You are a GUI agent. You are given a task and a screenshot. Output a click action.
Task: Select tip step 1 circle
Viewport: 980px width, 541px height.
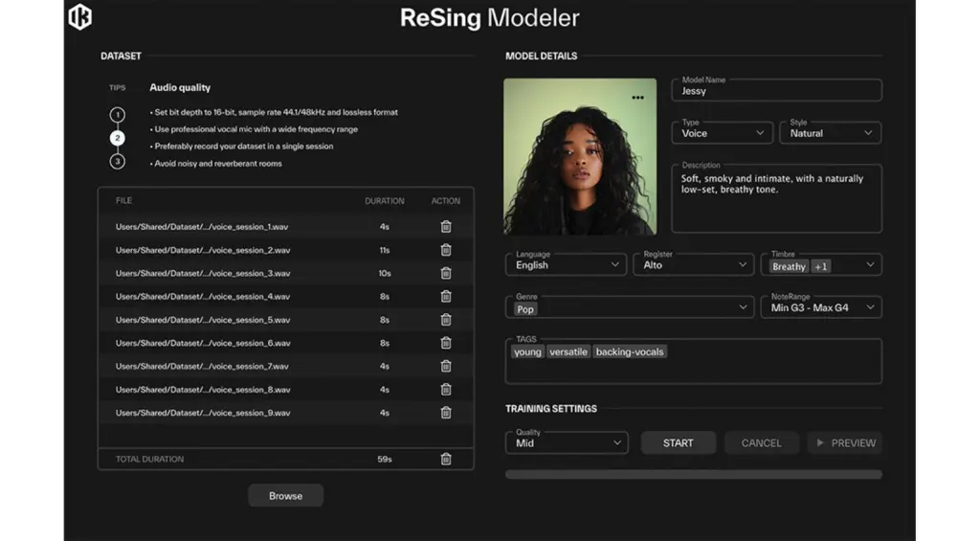coord(117,115)
